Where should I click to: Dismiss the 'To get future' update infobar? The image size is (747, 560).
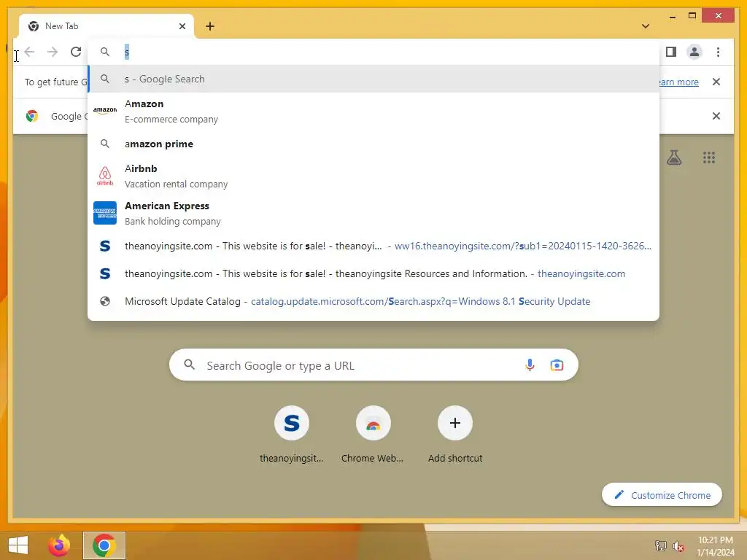tap(716, 82)
